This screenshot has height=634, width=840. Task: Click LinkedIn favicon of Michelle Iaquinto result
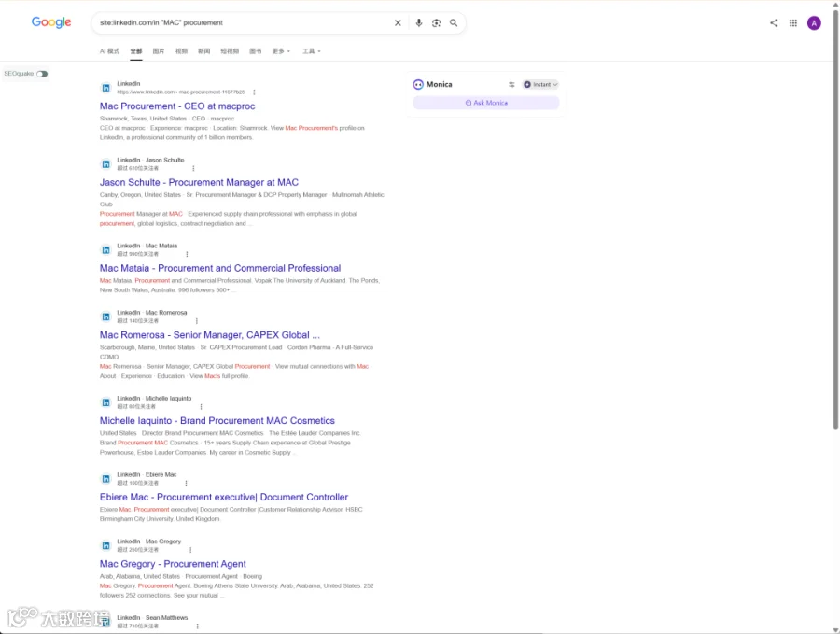106,402
